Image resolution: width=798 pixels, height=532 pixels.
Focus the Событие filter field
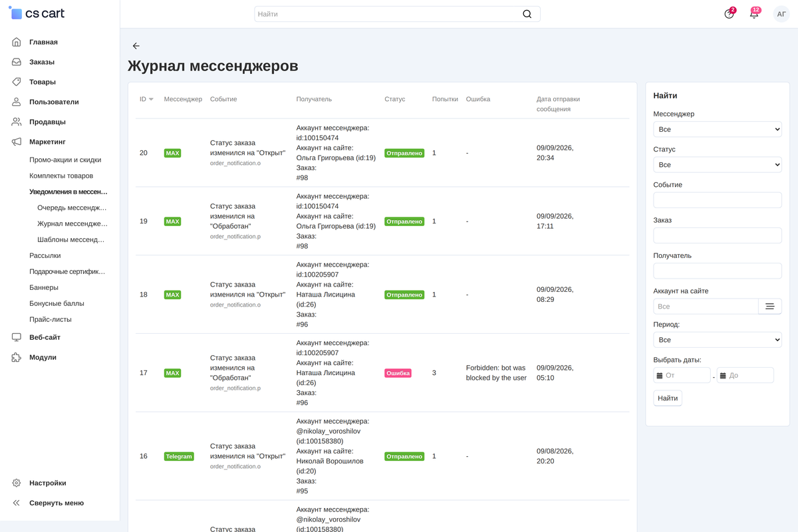click(718, 200)
